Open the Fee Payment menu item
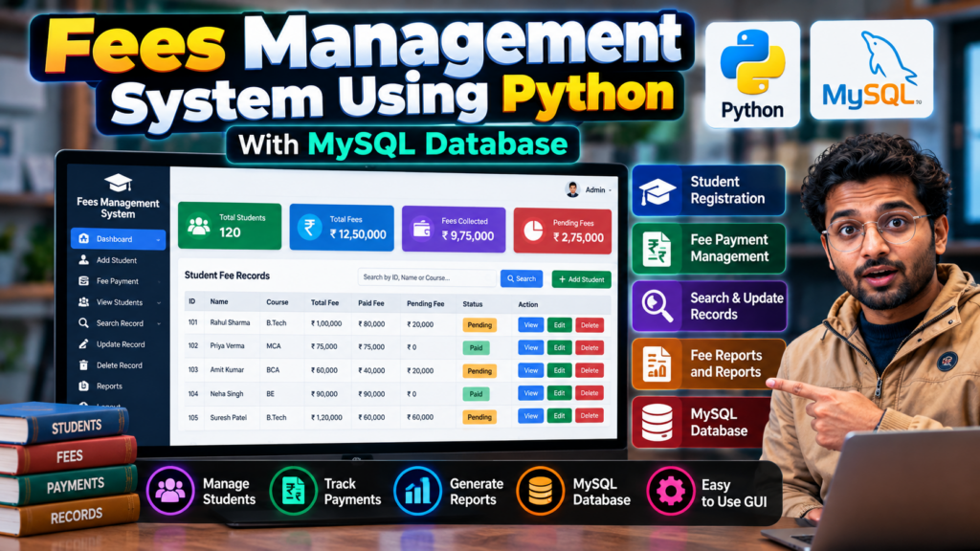This screenshot has width=980, height=551. coord(118,281)
